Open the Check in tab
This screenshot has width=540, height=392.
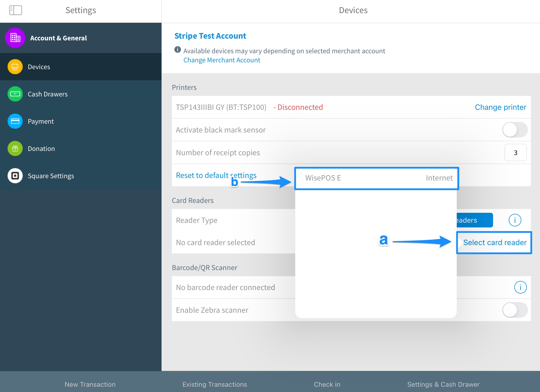327,384
